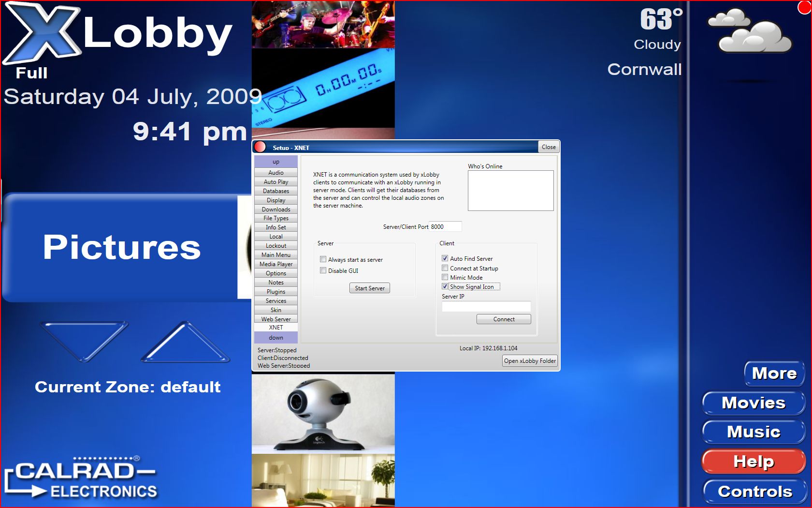Screen dimensions: 812x508
Task: Open Plugins setup section
Action: click(x=276, y=292)
